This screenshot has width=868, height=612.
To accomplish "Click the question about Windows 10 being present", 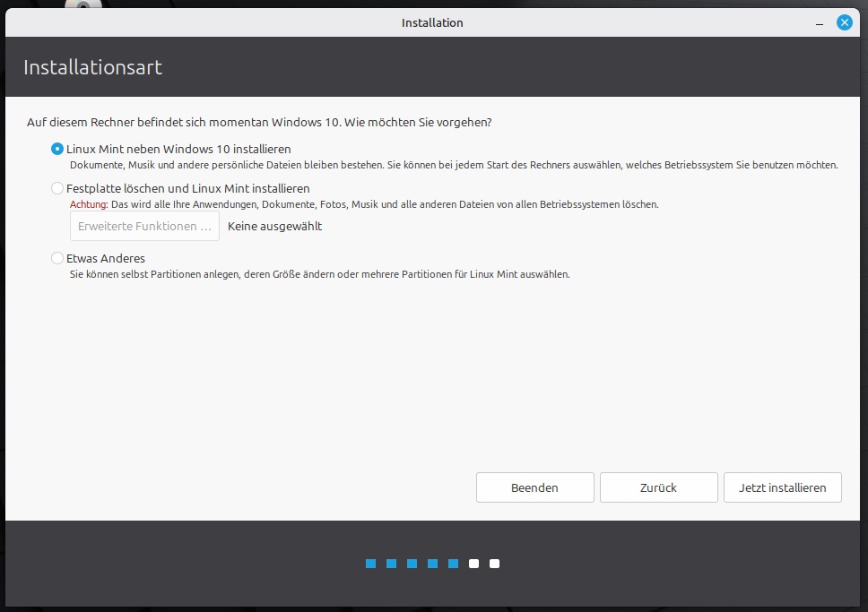I will tap(259, 122).
